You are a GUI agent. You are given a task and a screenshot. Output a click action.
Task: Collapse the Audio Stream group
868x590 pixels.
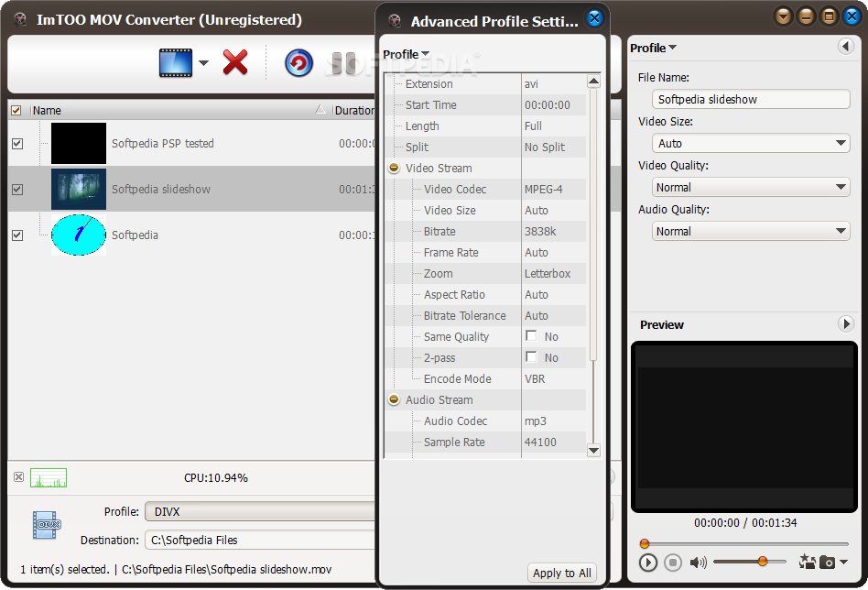[x=394, y=399]
